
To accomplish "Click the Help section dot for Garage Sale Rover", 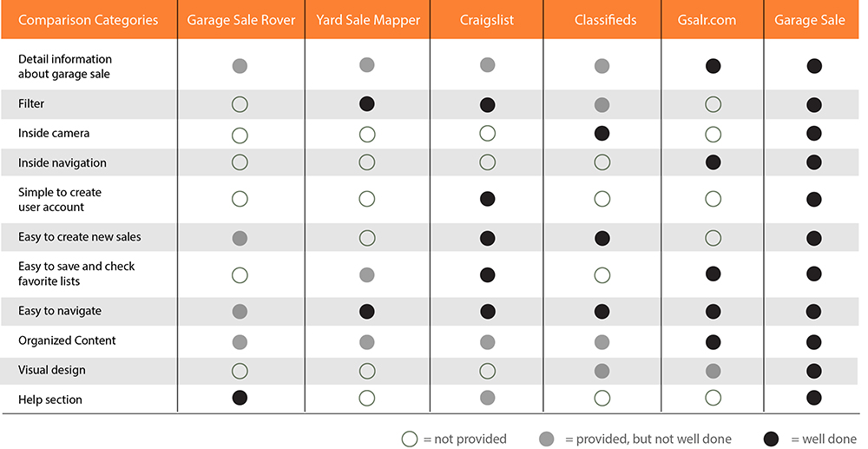I will point(240,399).
